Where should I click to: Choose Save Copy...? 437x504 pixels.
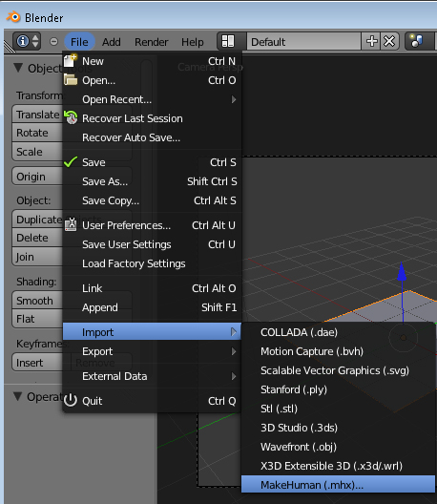[152, 200]
